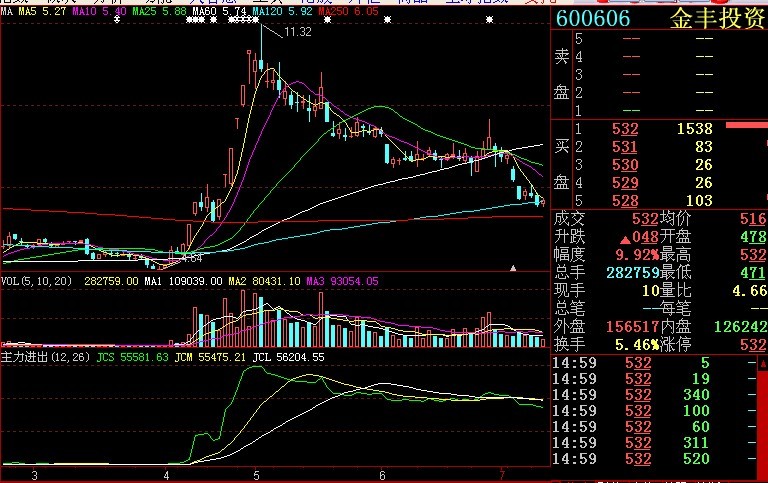
Task: Select the MA120 5.92 indicator label
Action: click(x=283, y=11)
